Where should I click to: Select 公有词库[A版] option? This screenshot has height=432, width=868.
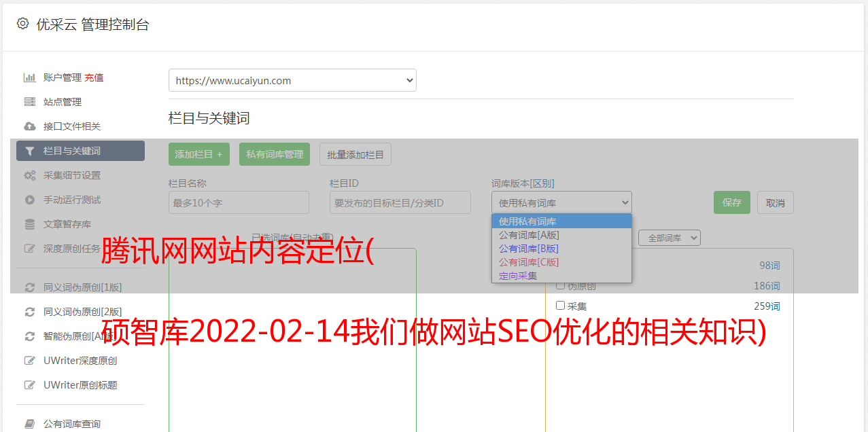[x=561, y=235]
